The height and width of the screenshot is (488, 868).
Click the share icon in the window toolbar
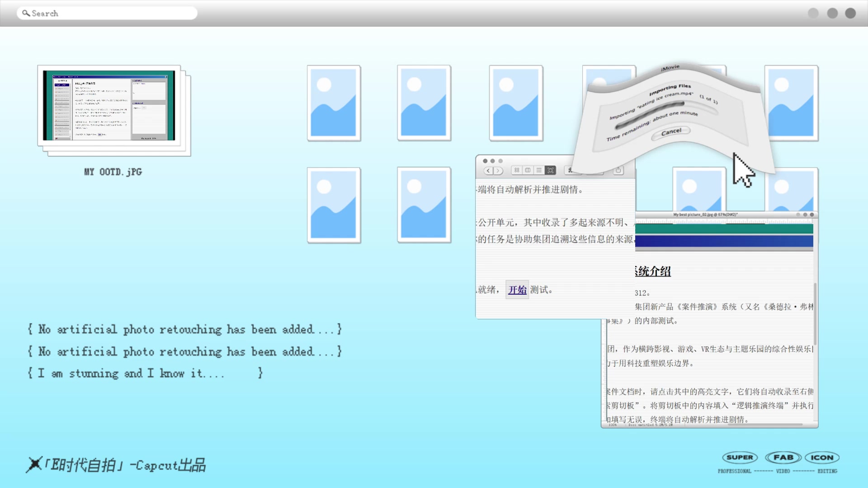coord(618,170)
